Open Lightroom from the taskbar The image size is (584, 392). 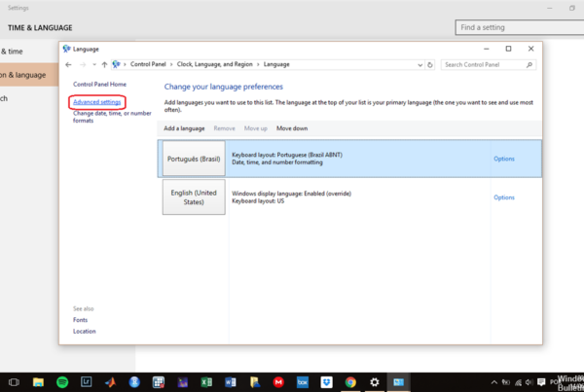[x=86, y=382]
